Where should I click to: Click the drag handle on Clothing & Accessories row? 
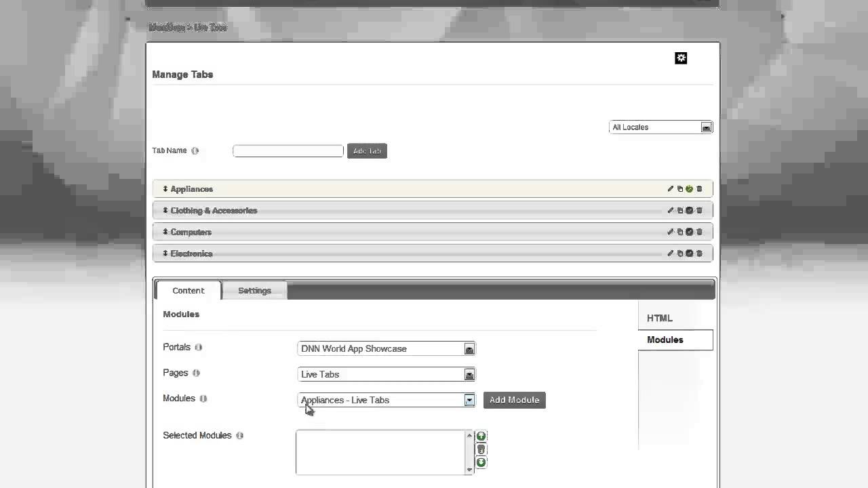[x=165, y=211]
